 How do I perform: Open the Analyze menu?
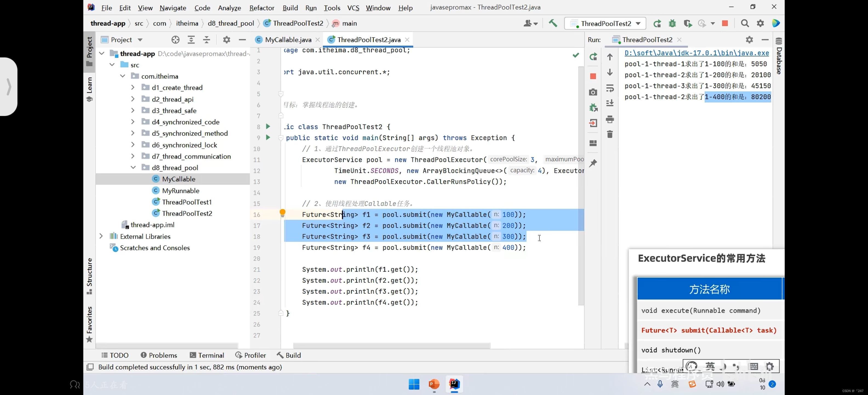230,8
